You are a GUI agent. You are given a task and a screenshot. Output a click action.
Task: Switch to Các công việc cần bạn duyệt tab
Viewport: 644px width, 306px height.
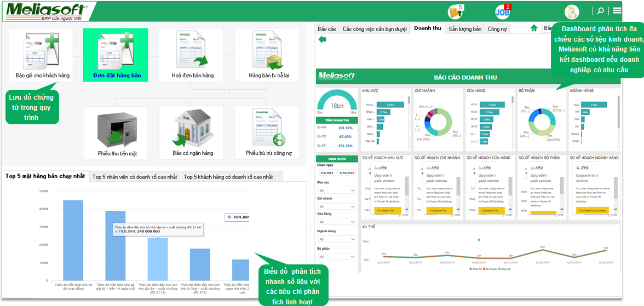point(375,29)
